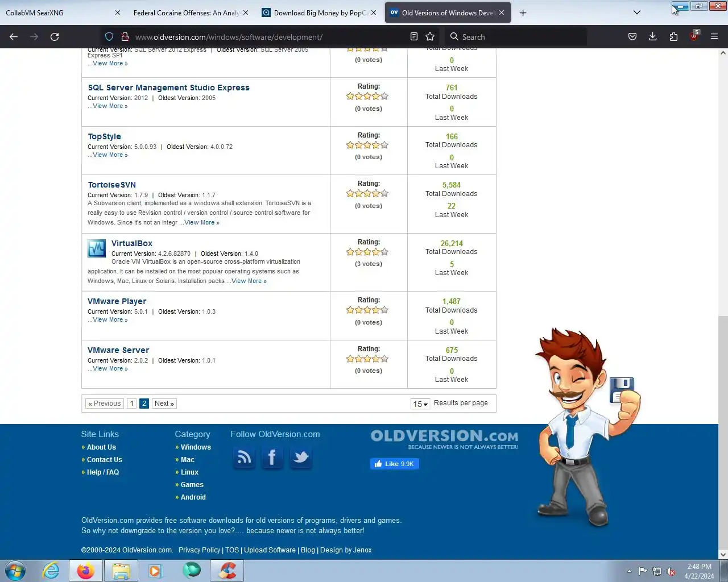The image size is (728, 582).
Task: Bookmark this page with the star icon
Action: [430, 37]
